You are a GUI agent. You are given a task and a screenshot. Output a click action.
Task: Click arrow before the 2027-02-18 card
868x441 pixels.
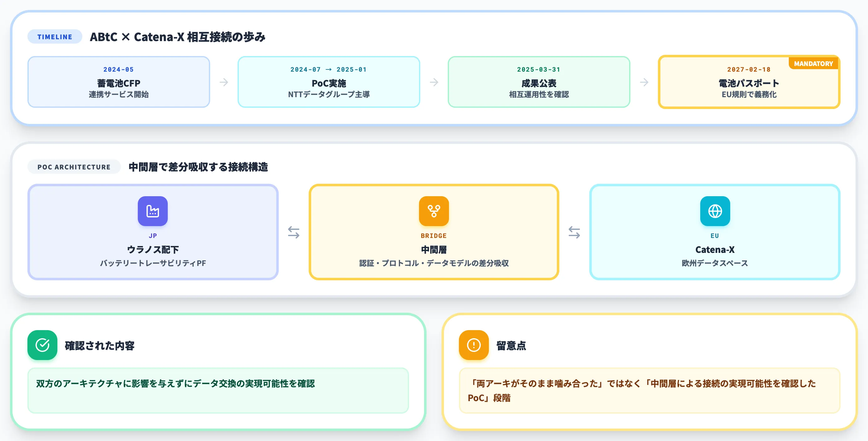point(644,82)
